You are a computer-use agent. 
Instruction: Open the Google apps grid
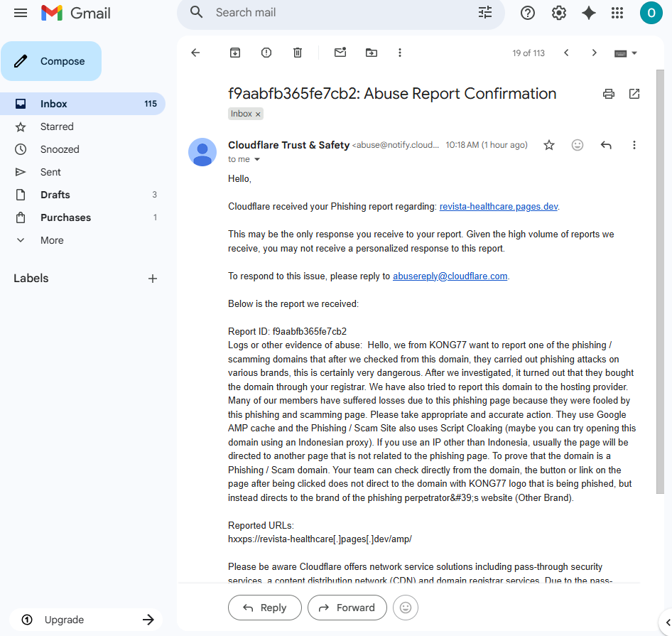pos(617,13)
